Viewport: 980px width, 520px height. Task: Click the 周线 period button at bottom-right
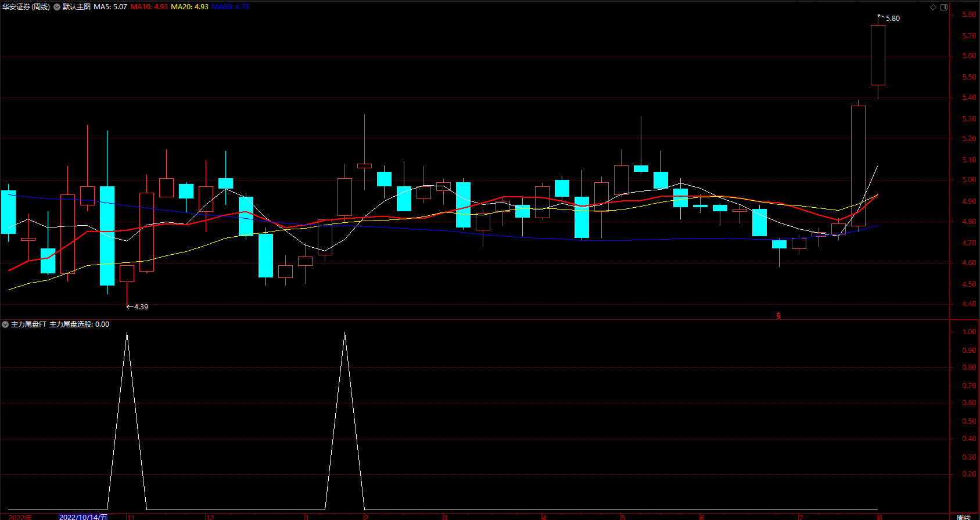pos(964,517)
